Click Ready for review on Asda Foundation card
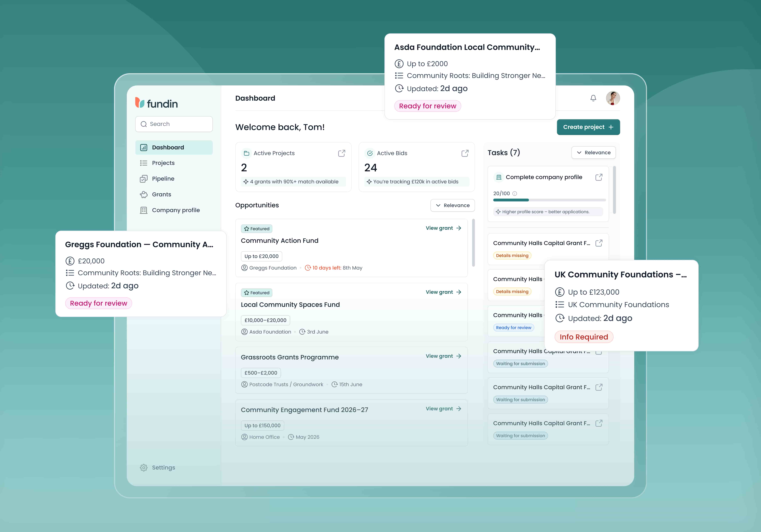The image size is (761, 532). (x=428, y=106)
